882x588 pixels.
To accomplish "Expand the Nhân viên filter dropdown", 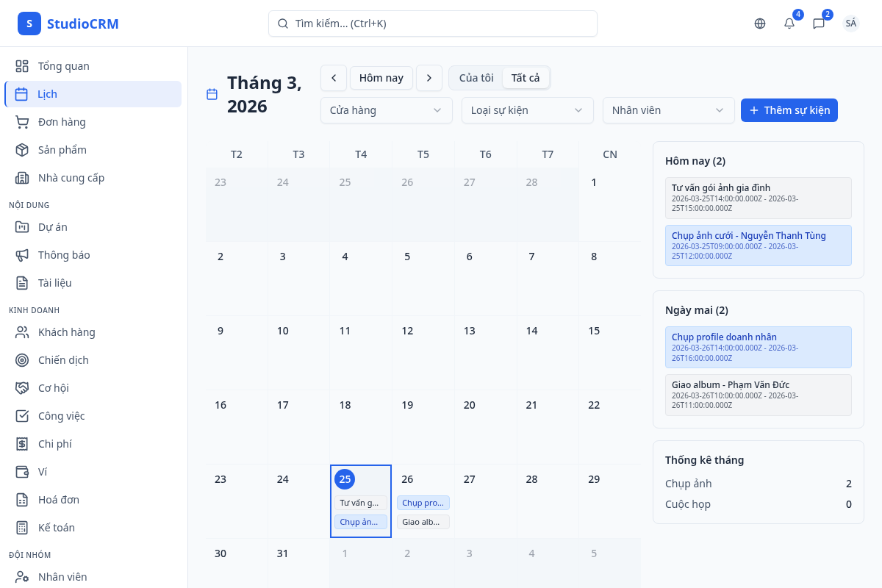I will (669, 110).
